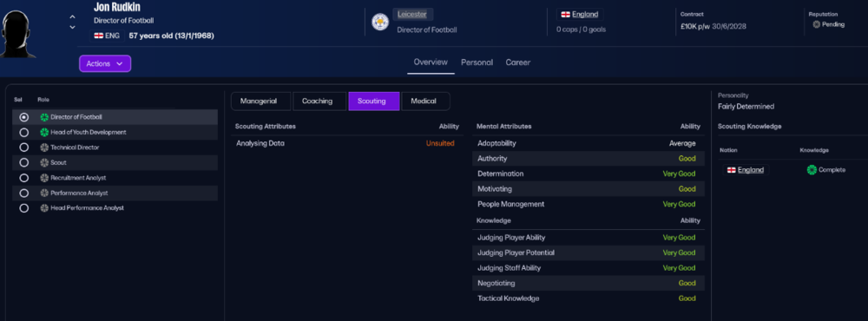This screenshot has width=868, height=321.
Task: Click Jon Rudkin's silhouette profile picture
Action: point(18,35)
